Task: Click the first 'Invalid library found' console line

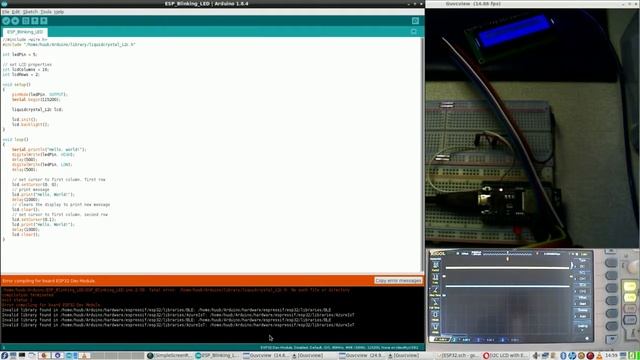Action: click(166, 310)
